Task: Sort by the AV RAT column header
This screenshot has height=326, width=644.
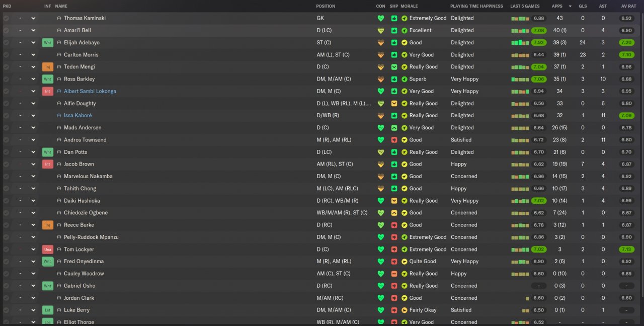Action: 628,6
